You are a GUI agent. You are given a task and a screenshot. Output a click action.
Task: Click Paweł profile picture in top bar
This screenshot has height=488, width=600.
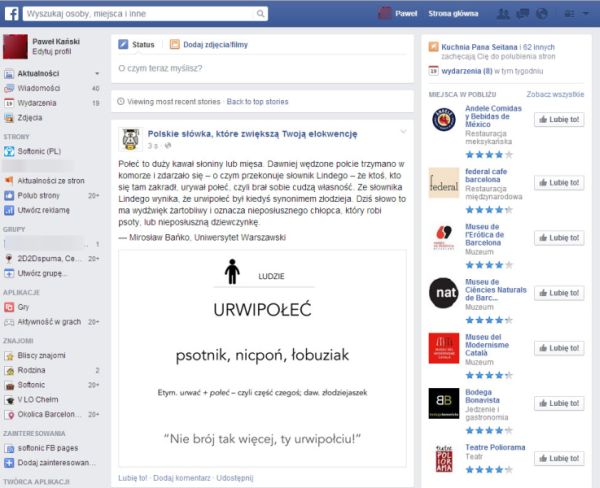[x=385, y=13]
